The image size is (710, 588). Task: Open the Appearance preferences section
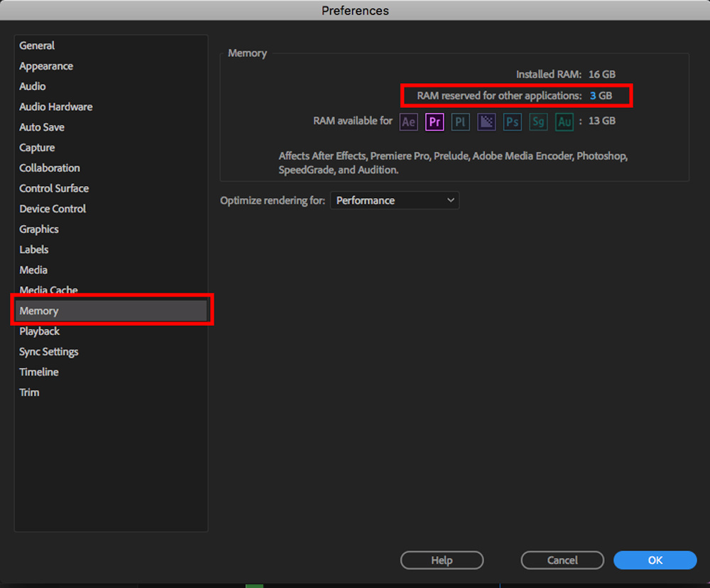pyautogui.click(x=45, y=65)
